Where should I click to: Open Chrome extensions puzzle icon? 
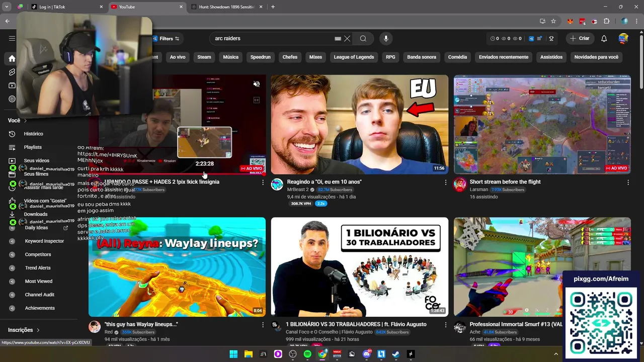coord(606,21)
